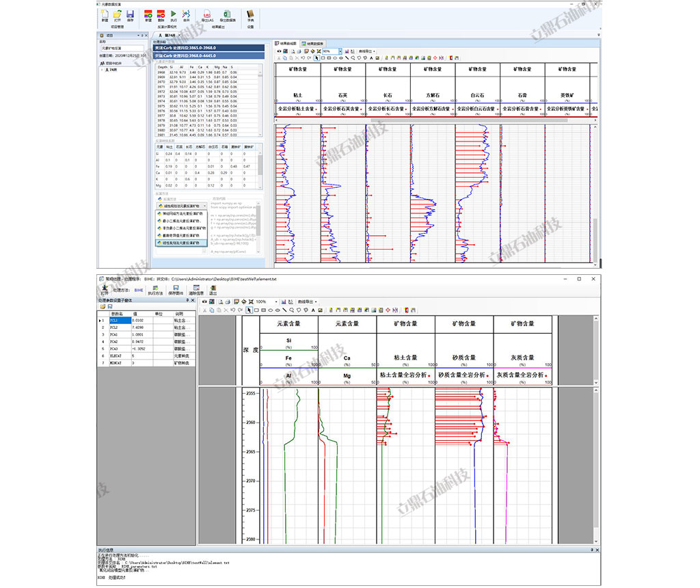This screenshot has height=588, width=700.
Task: Save project with floppy icon in top ribbon
Action: pyautogui.click(x=130, y=14)
